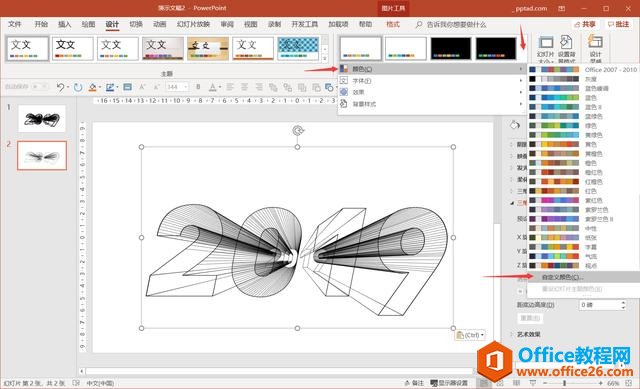Image resolution: width=640 pixels, height=389 pixels.
Task: Click the 共享 share button
Action: pyautogui.click(x=585, y=24)
